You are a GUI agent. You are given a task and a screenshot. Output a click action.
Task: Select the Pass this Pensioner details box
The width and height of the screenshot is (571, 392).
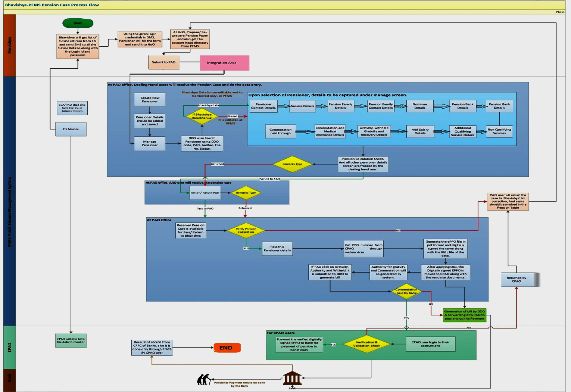pyautogui.click(x=277, y=249)
